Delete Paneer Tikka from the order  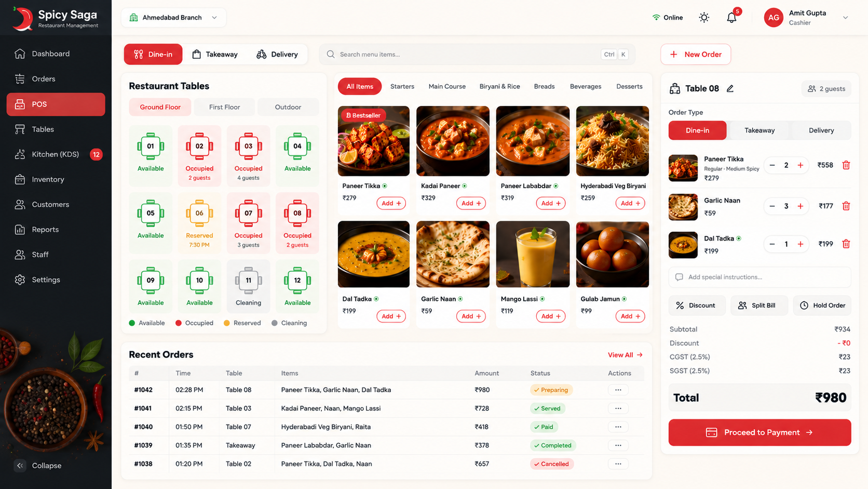(846, 165)
